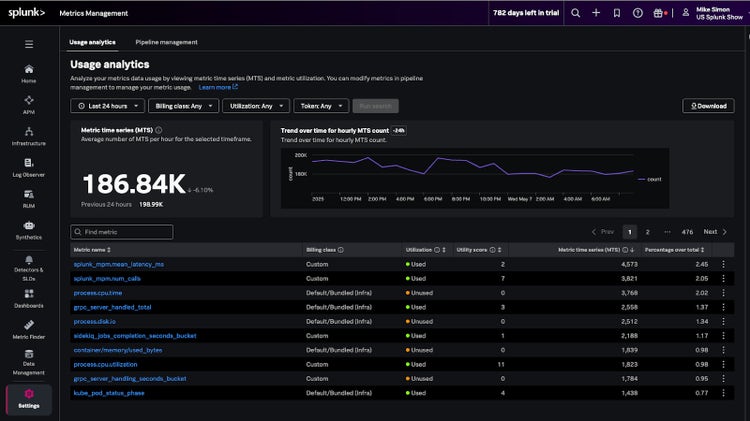Image resolution: width=750 pixels, height=421 pixels.
Task: Collapse sidebar with hamburger menu icon
Action: tap(28, 44)
